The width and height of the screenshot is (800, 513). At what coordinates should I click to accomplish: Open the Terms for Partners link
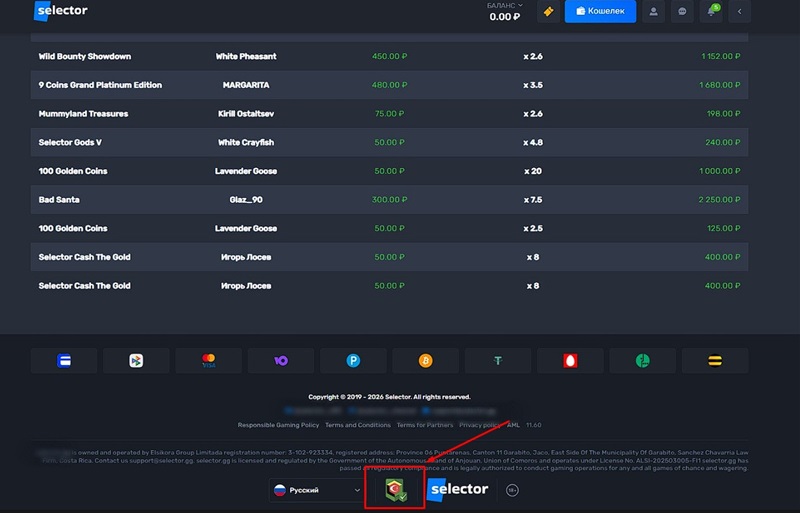425,425
